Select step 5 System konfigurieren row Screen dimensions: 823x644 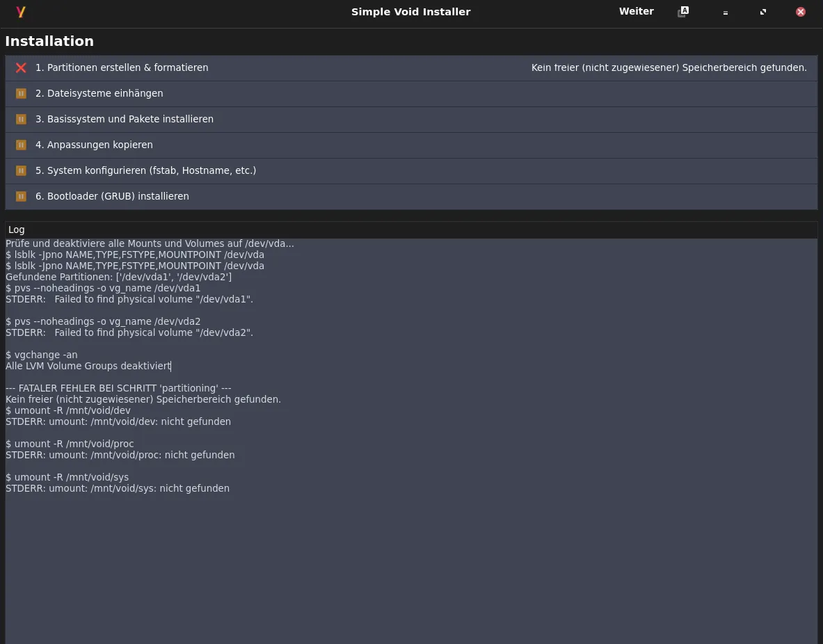click(x=145, y=170)
